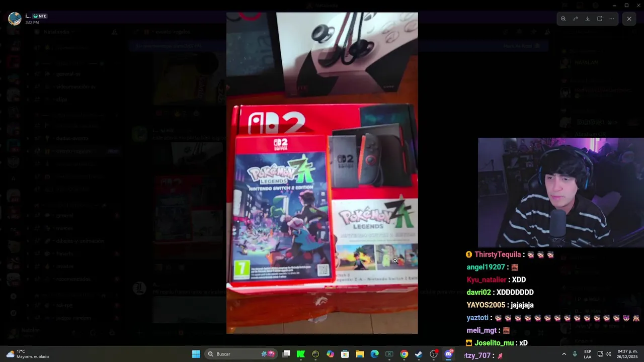This screenshot has height=362, width=644.
Task: Open the volume speaker tray icon
Action: click(x=608, y=354)
